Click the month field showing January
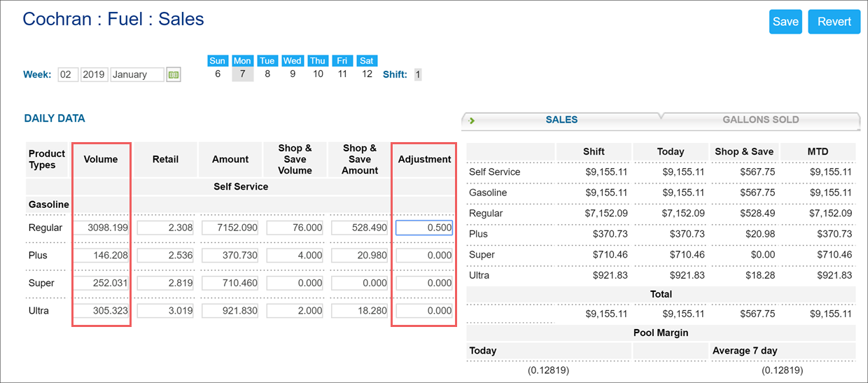This screenshot has width=868, height=383. [x=137, y=74]
